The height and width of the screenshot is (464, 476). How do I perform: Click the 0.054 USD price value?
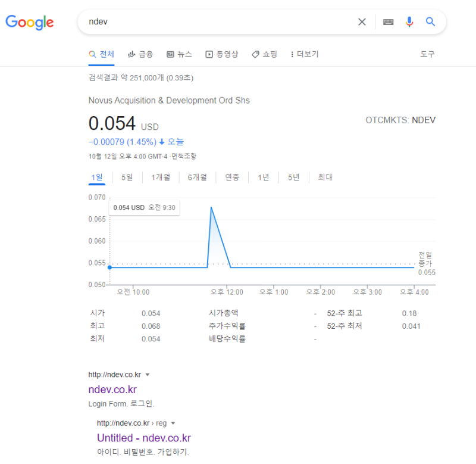pos(123,123)
